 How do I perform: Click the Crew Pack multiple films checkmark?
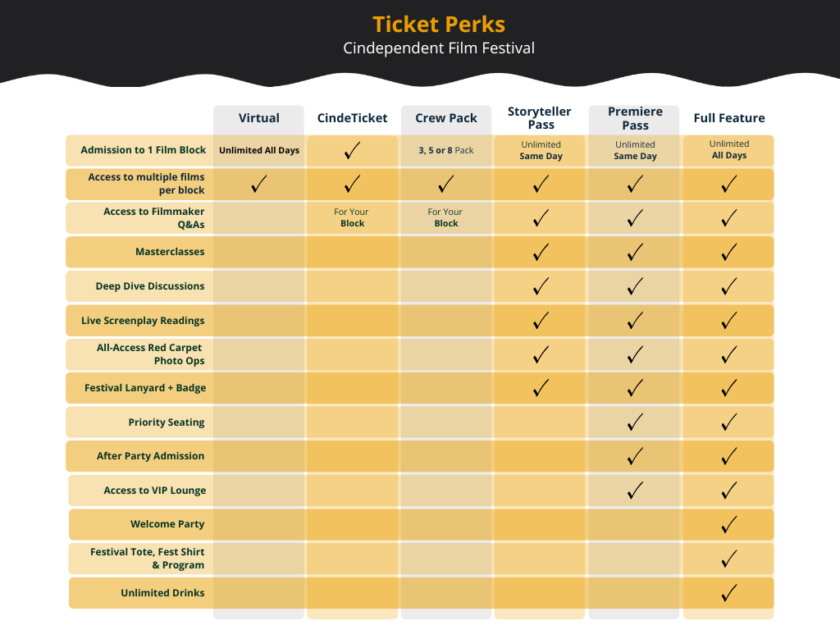[x=446, y=184]
